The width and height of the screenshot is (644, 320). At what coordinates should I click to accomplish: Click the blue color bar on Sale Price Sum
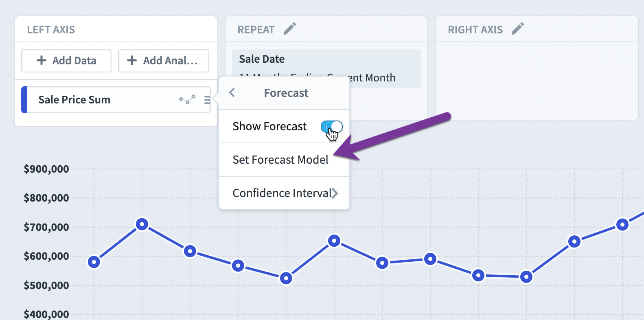click(x=24, y=100)
